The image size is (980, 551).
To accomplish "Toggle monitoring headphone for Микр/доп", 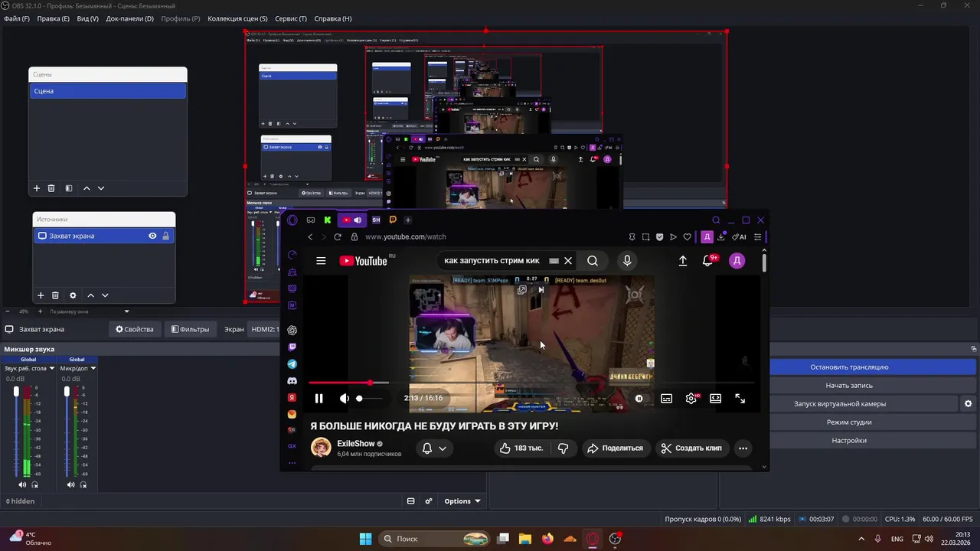I will (x=83, y=484).
